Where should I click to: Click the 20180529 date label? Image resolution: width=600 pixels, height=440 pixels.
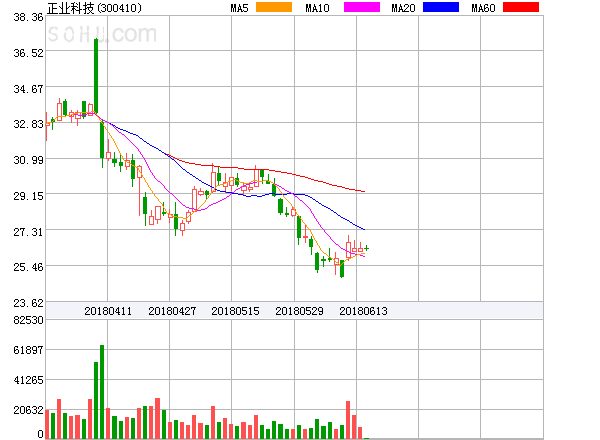(299, 311)
